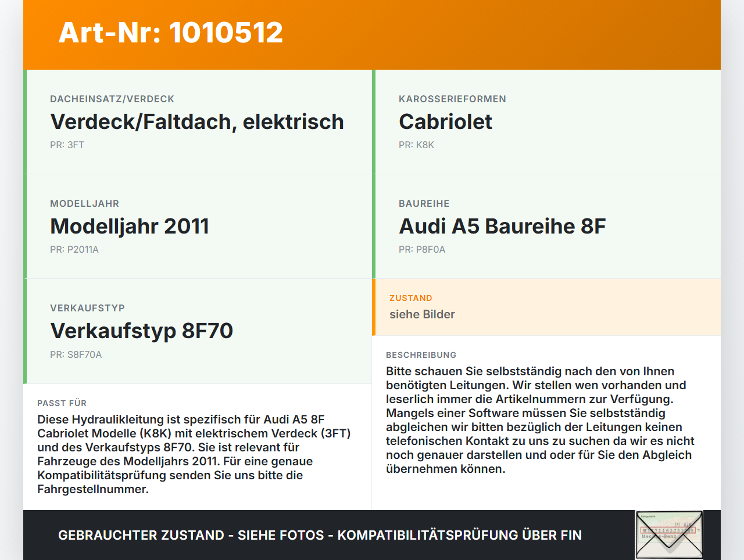Click the 'PR: P8F0A' code

point(422,249)
